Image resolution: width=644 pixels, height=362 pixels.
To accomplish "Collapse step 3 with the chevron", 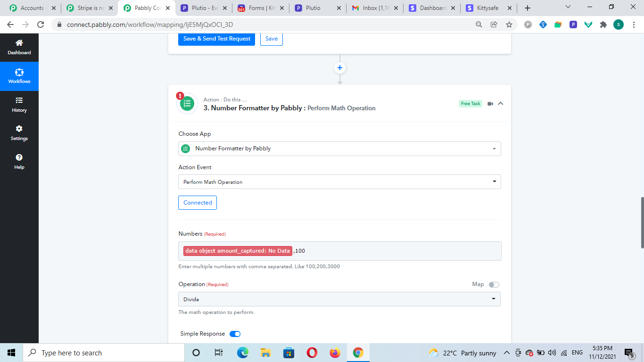I will click(x=501, y=104).
